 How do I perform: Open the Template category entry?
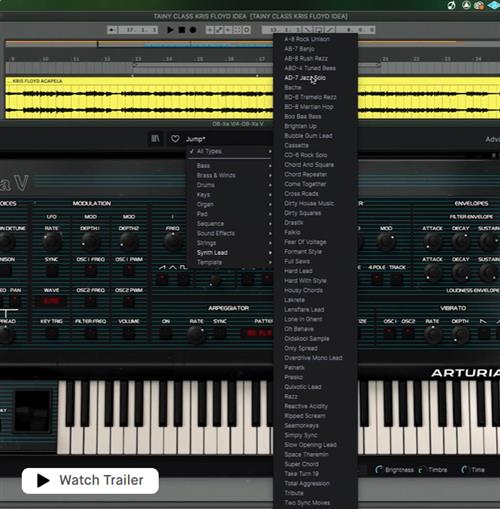pyautogui.click(x=230, y=262)
